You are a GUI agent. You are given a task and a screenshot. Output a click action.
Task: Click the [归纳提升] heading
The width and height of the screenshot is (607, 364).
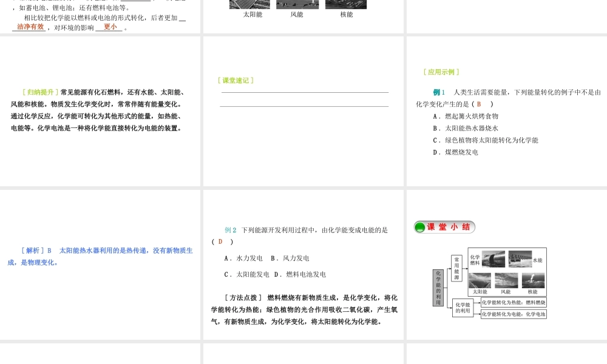40,92
